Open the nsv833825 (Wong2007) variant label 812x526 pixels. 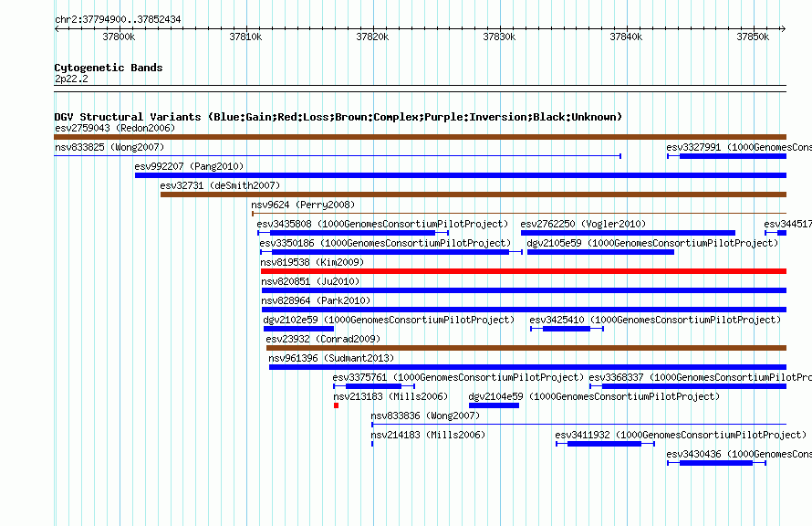point(109,147)
